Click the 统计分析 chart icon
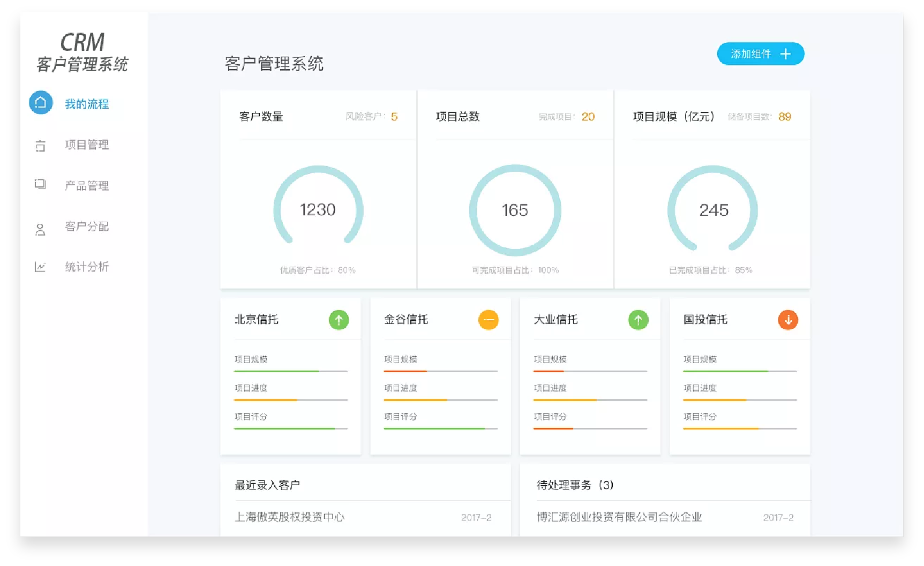The image size is (924, 566). [x=40, y=267]
